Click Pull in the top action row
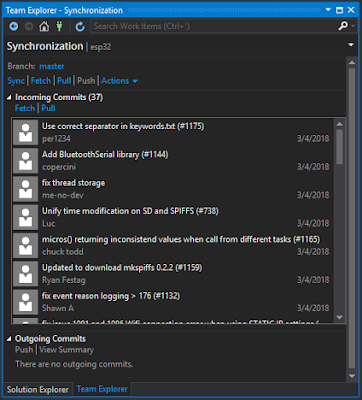The height and width of the screenshot is (400, 362). click(64, 81)
